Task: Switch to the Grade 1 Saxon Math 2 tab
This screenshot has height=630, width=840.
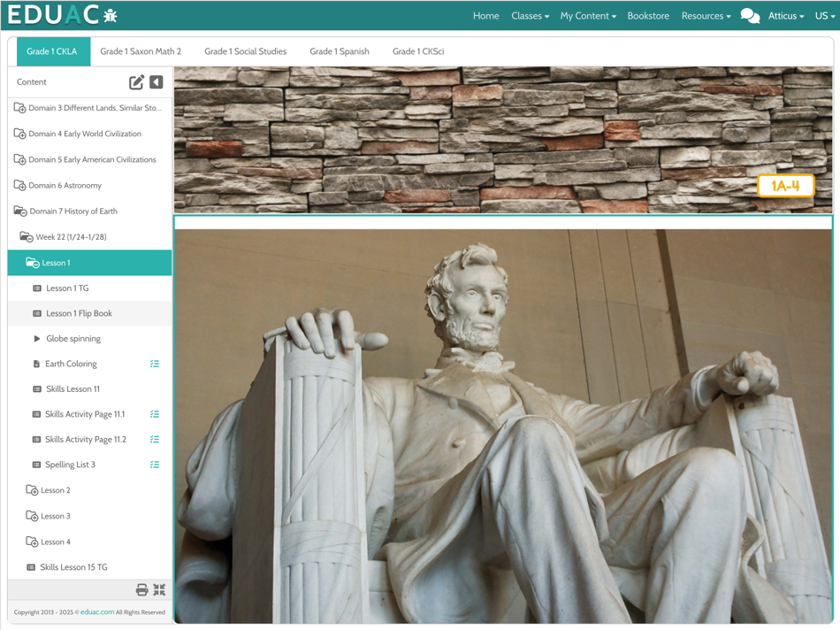Action: pyautogui.click(x=141, y=51)
